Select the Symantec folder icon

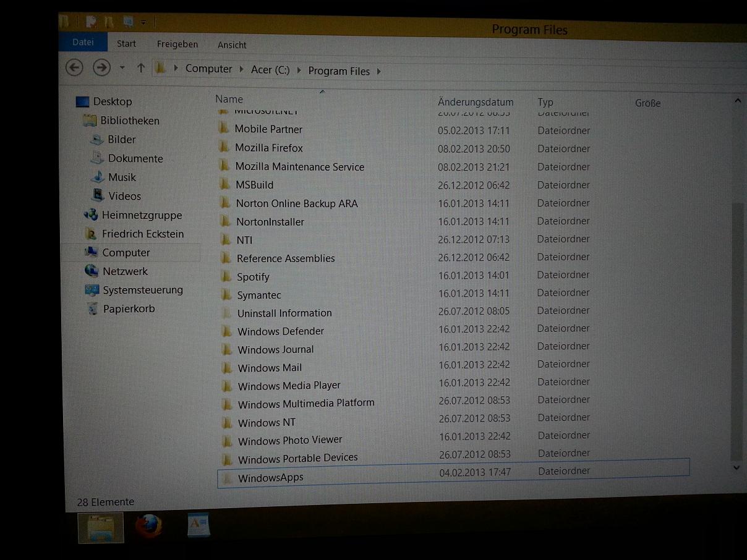227,295
